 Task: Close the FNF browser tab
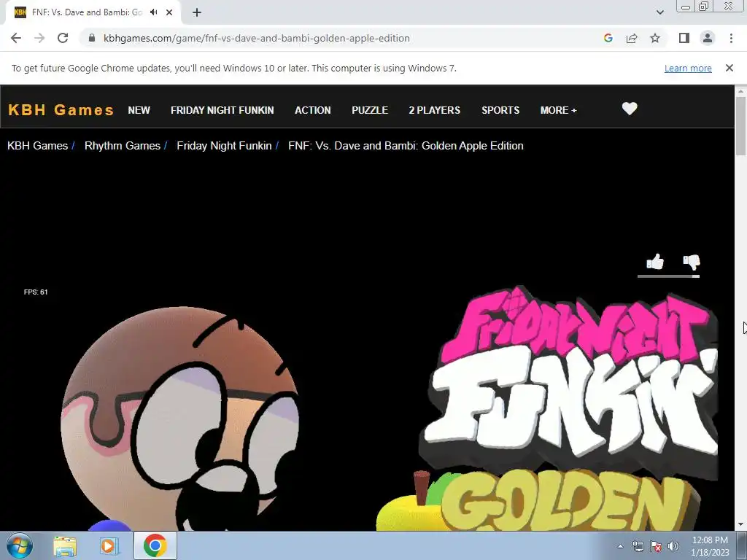[169, 12]
